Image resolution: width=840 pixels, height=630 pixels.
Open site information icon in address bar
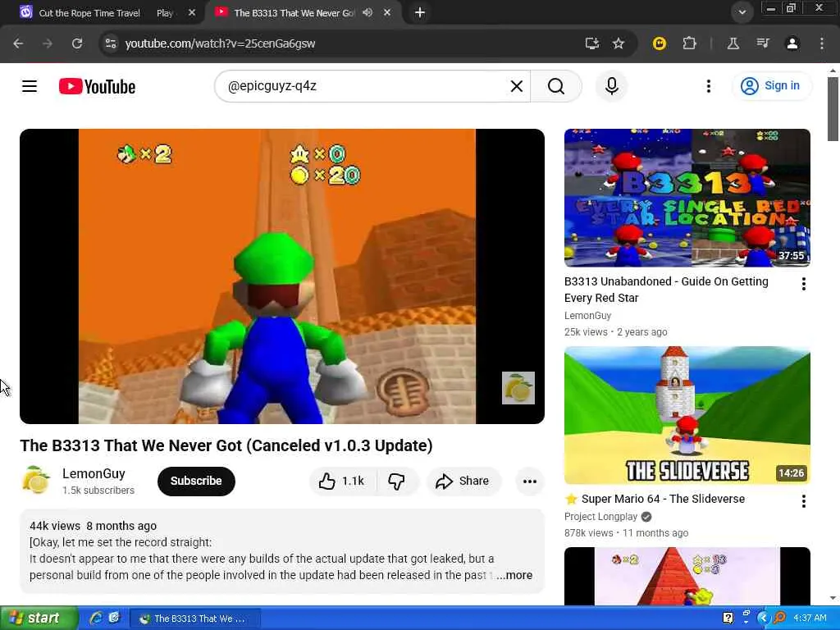111,43
